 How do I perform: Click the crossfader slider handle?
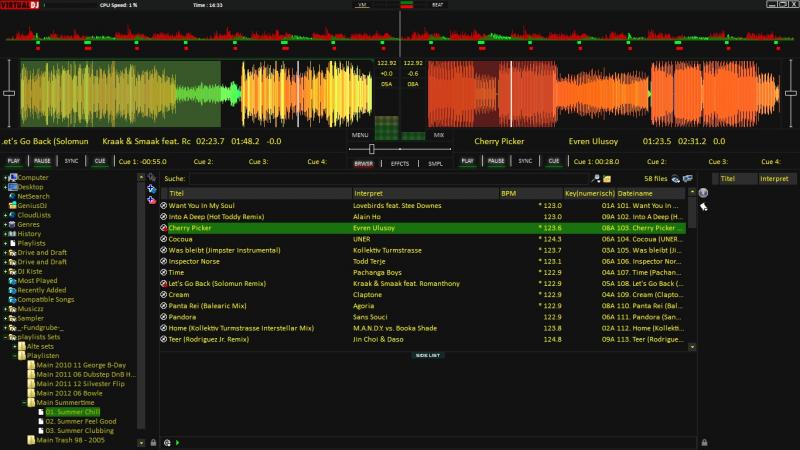point(372,149)
